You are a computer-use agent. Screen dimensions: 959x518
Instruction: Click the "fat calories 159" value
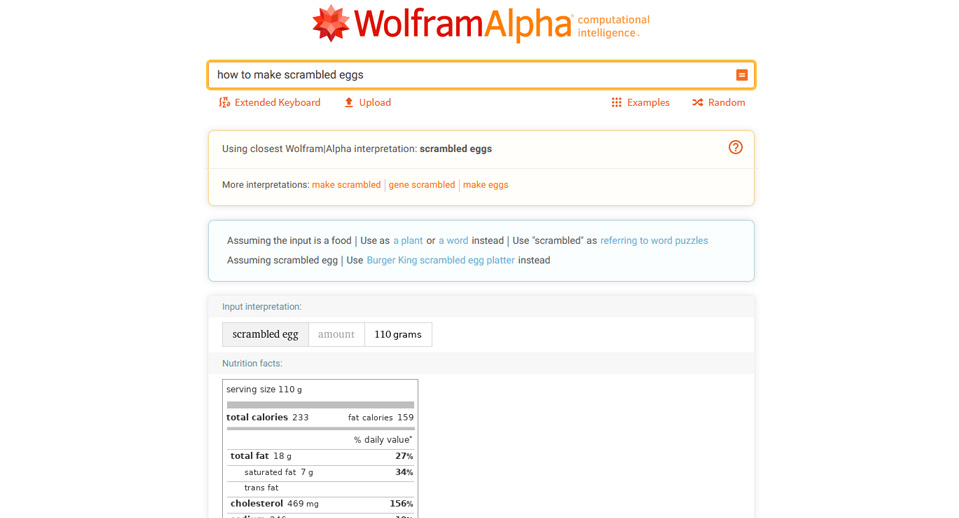tap(380, 417)
